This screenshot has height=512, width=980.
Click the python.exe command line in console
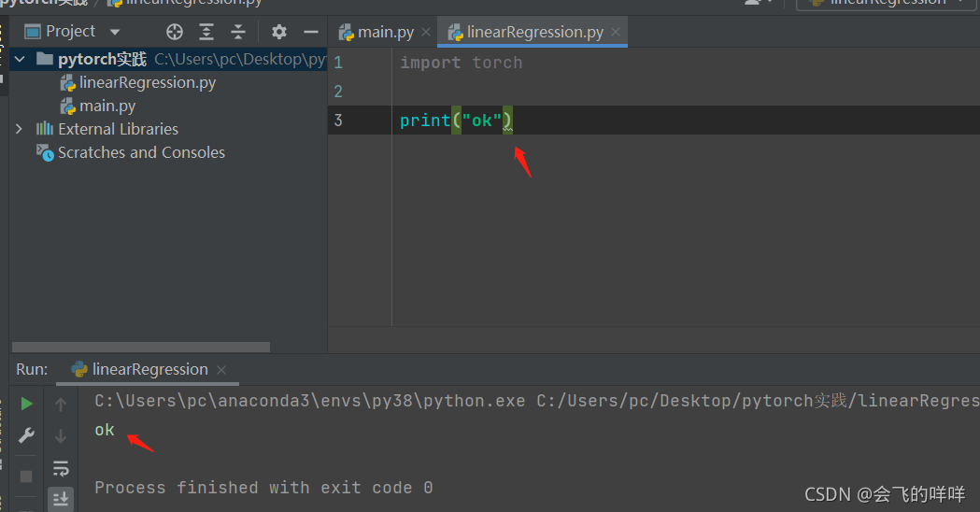537,401
